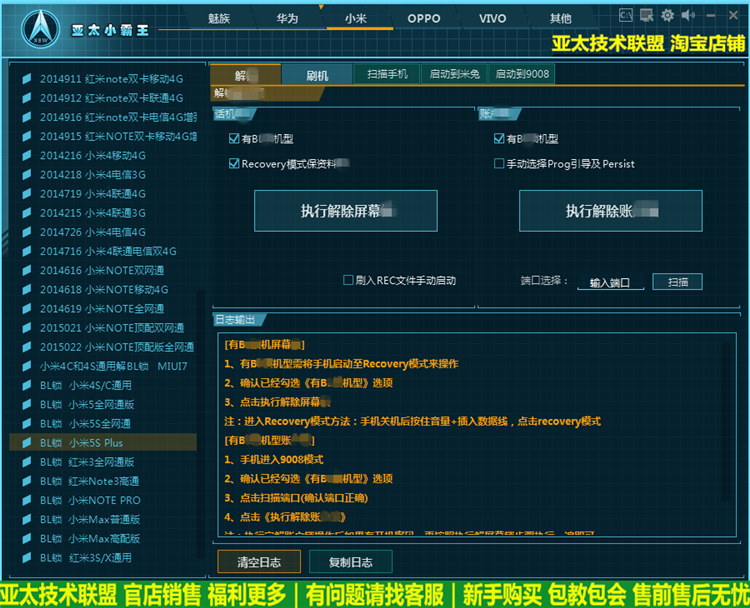
Task: Click the XBW rocket logo icon
Action: click(41, 29)
